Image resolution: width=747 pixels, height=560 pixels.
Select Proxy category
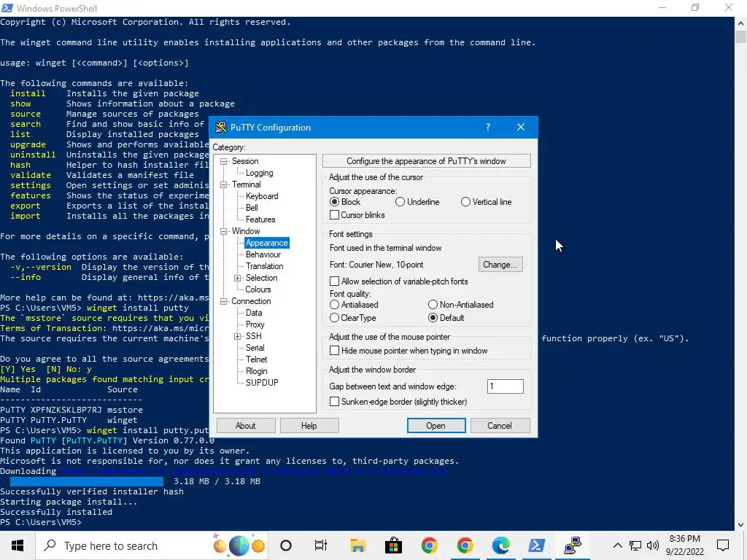255,324
